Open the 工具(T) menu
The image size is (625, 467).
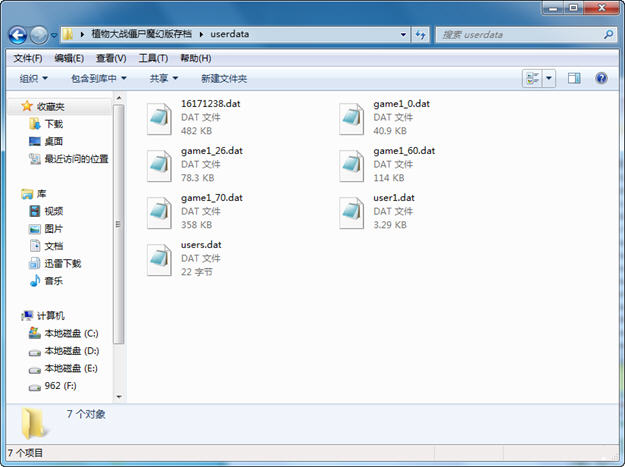[153, 58]
